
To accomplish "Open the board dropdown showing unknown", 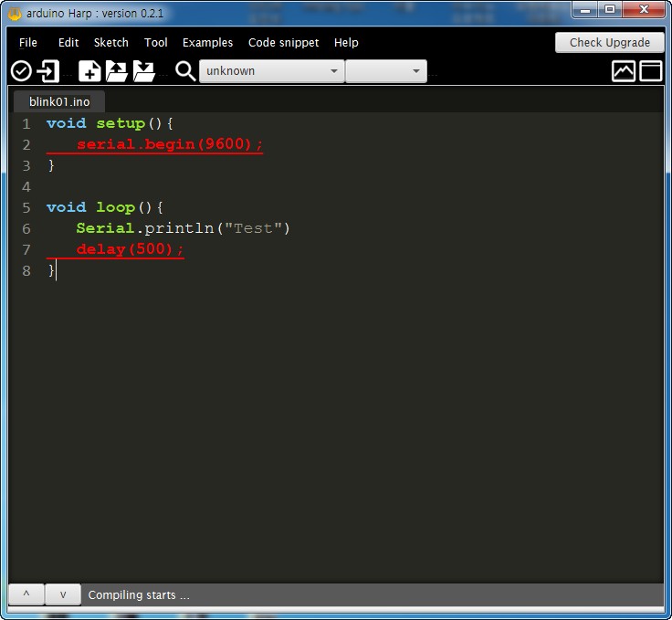I will click(x=272, y=71).
